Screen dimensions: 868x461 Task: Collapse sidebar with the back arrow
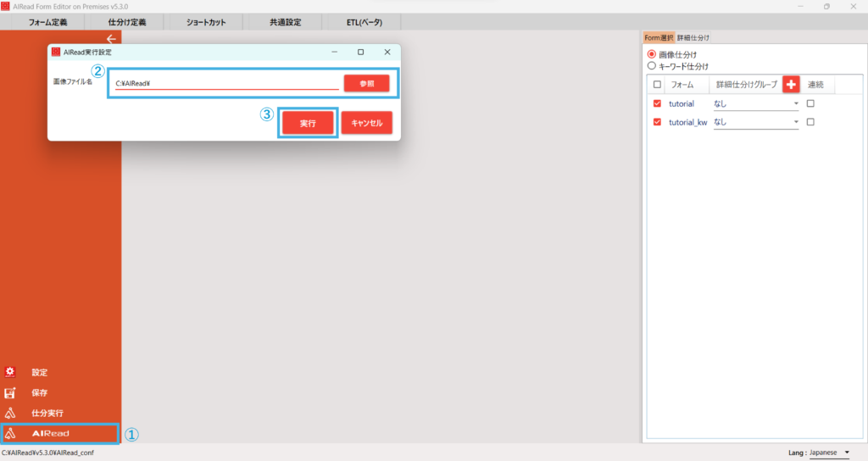click(x=111, y=39)
